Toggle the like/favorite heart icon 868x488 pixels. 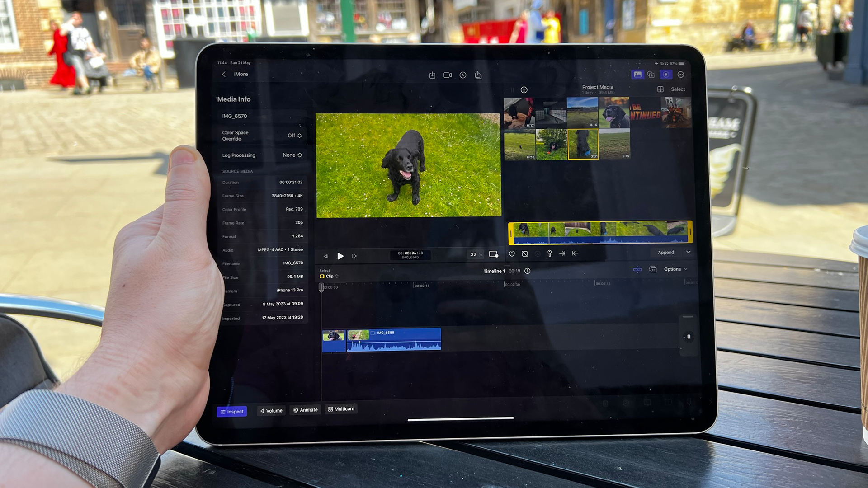[511, 253]
